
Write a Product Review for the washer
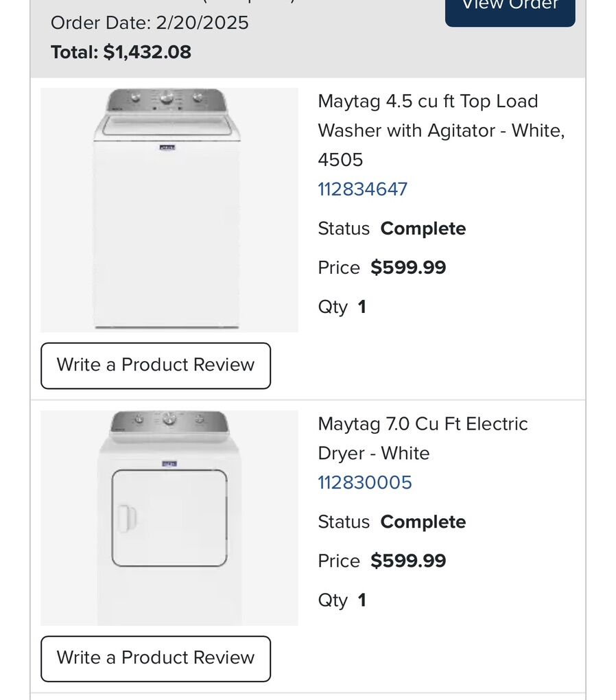pyautogui.click(x=156, y=365)
